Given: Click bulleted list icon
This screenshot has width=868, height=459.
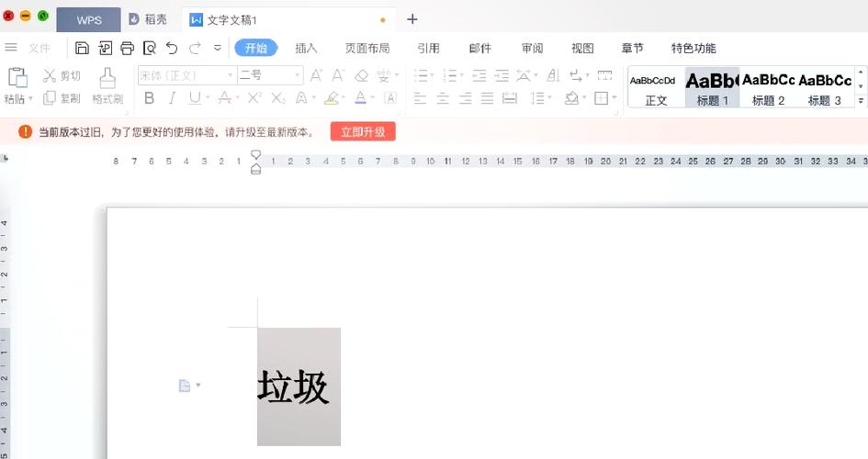Looking at the screenshot, I should tap(422, 75).
